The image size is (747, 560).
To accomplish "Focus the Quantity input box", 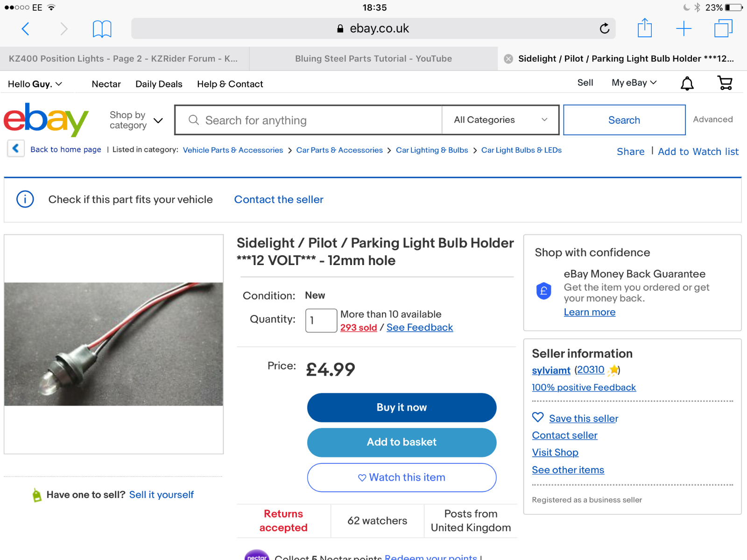I will click(321, 321).
